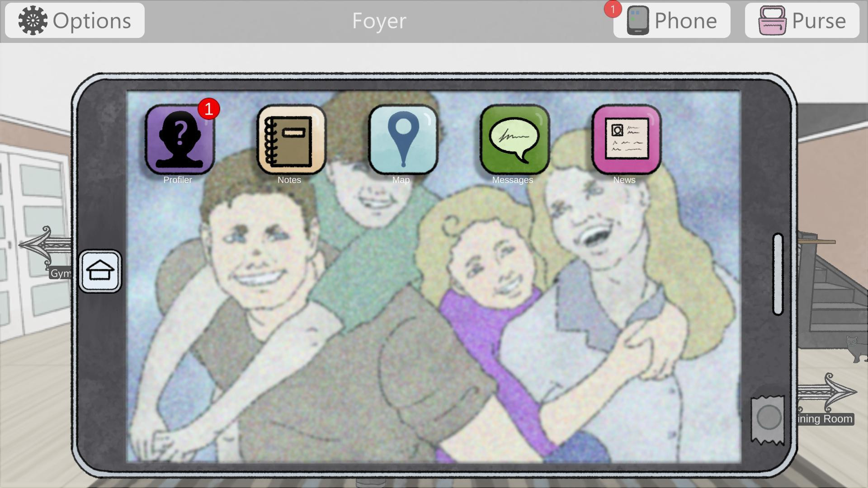The height and width of the screenshot is (488, 868).
Task: Click the Profiler notification badge
Action: [208, 109]
